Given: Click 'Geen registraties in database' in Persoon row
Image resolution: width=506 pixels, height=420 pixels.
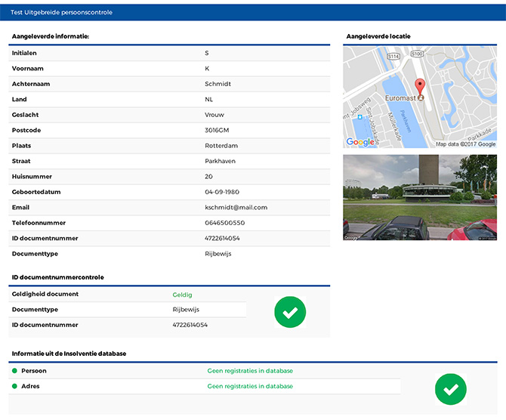Looking at the screenshot, I should point(250,371).
